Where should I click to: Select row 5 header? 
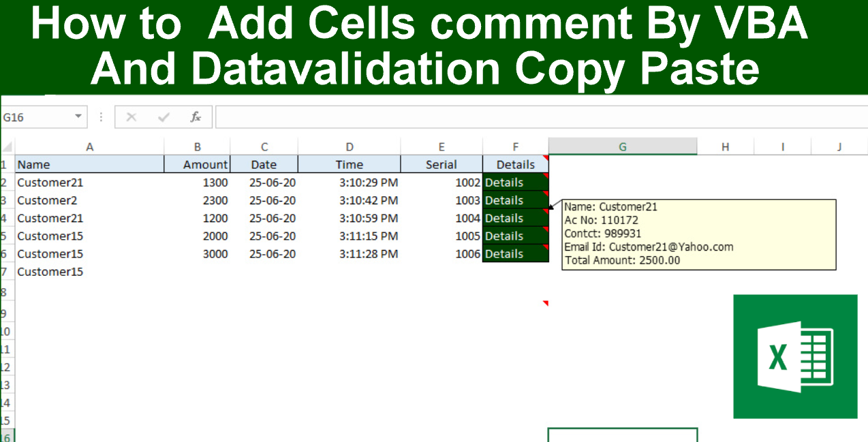(x=4, y=235)
